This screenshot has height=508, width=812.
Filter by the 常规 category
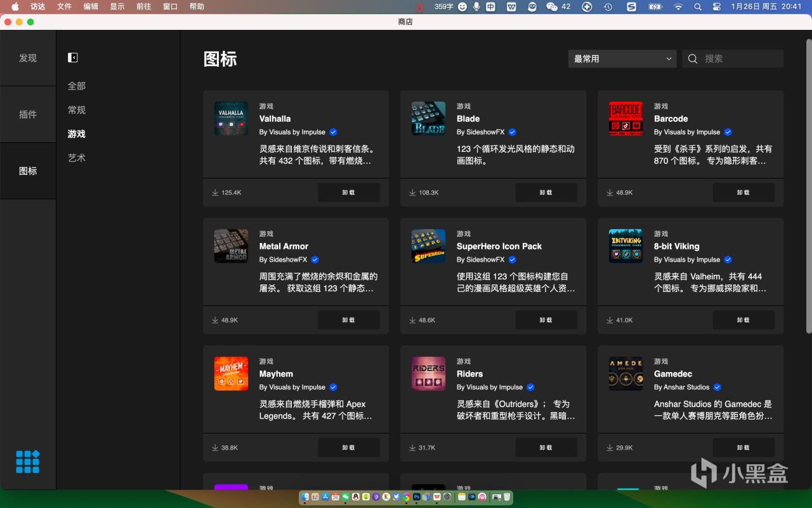point(77,110)
